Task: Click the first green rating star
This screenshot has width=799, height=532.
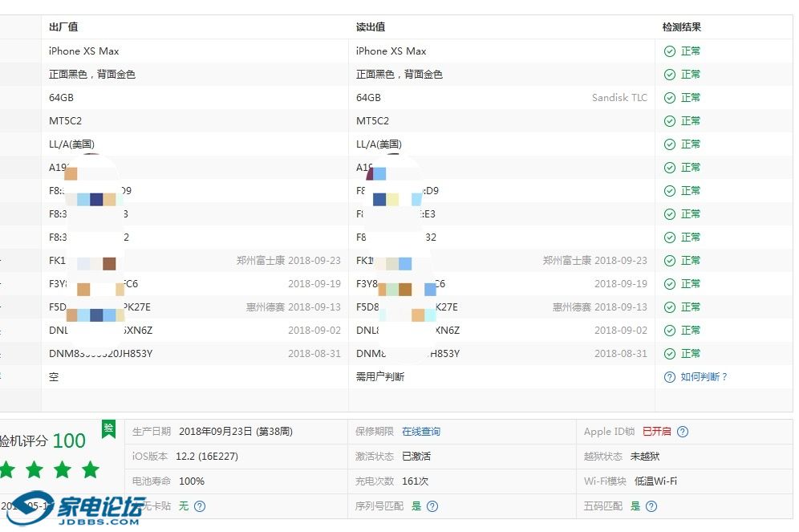Action: pyautogui.click(x=6, y=469)
